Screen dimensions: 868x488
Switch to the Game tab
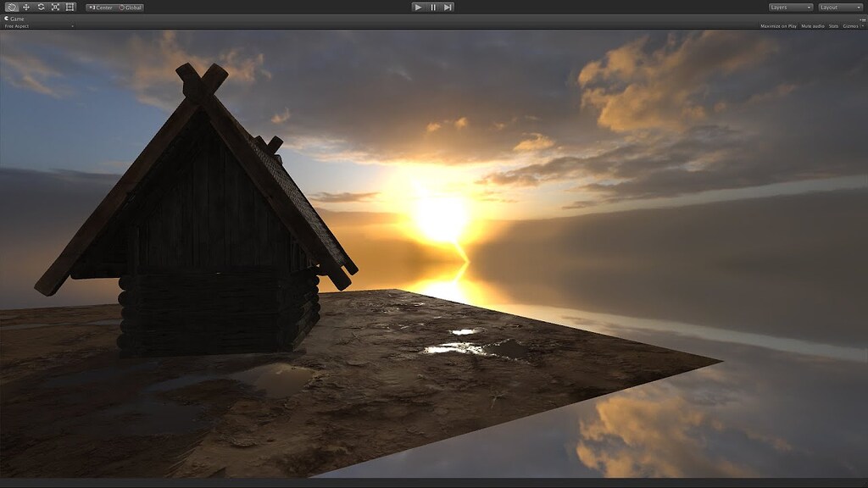[x=17, y=18]
